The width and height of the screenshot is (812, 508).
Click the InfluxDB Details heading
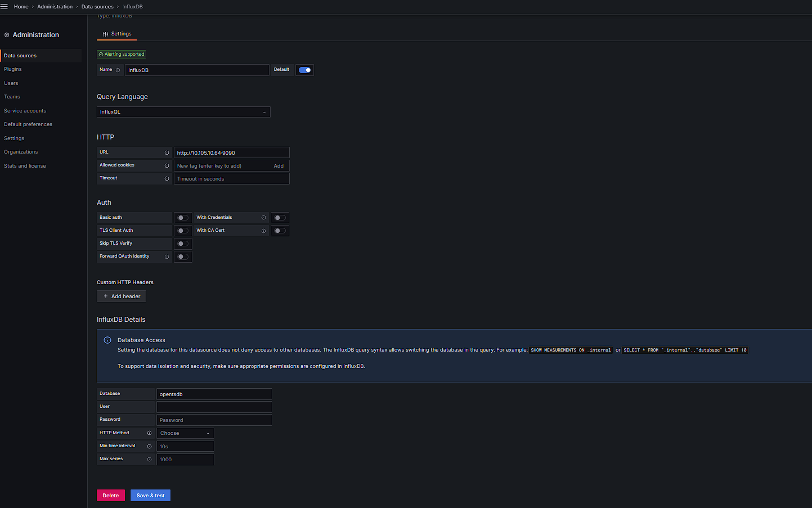pyautogui.click(x=121, y=320)
